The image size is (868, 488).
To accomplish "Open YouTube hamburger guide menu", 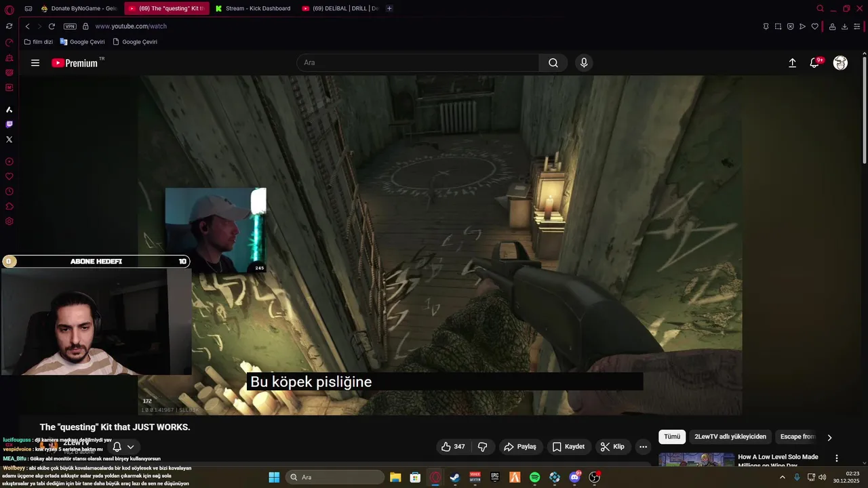I will point(35,63).
